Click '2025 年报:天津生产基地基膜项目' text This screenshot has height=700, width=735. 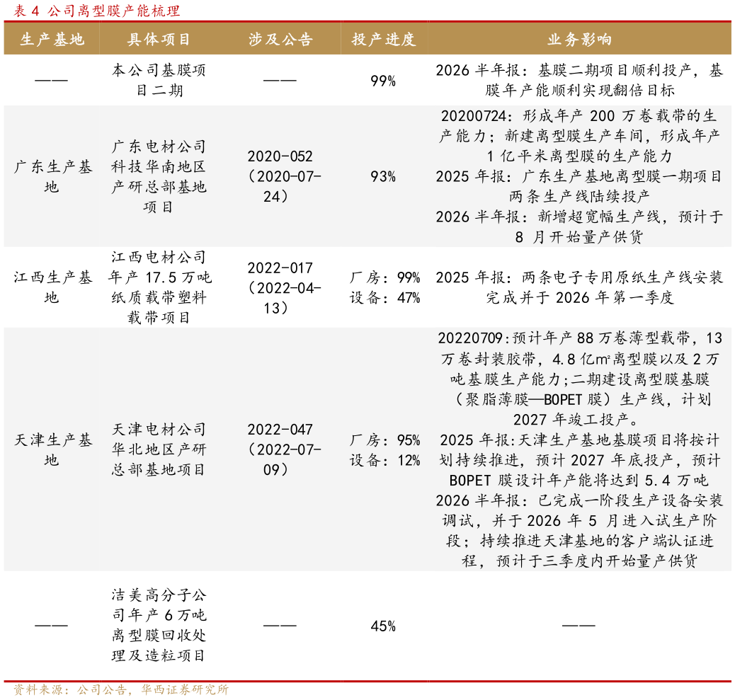point(579,459)
